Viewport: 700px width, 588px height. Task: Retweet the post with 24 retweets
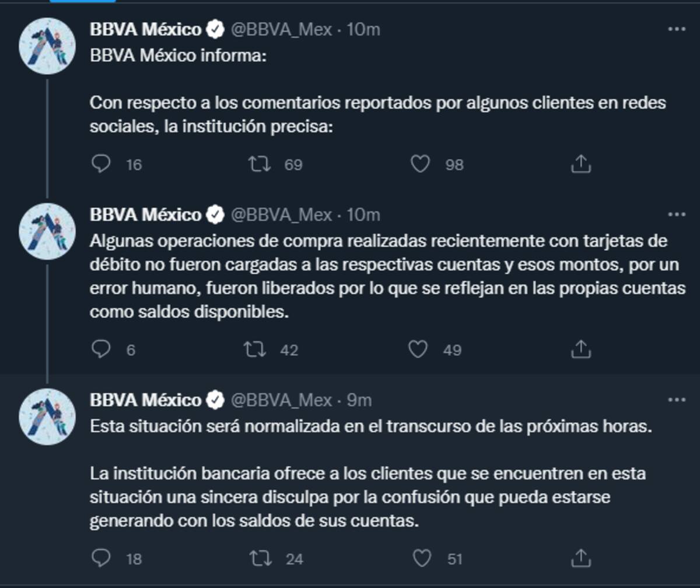[x=261, y=558]
